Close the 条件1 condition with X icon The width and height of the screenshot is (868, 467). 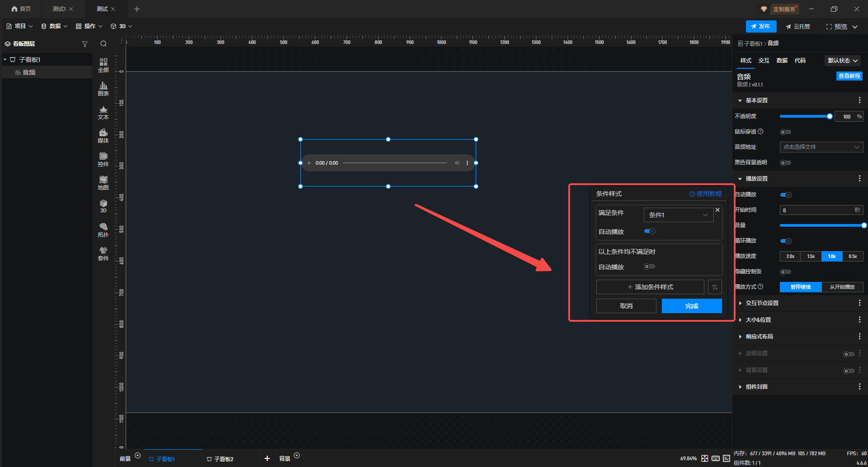click(x=717, y=210)
